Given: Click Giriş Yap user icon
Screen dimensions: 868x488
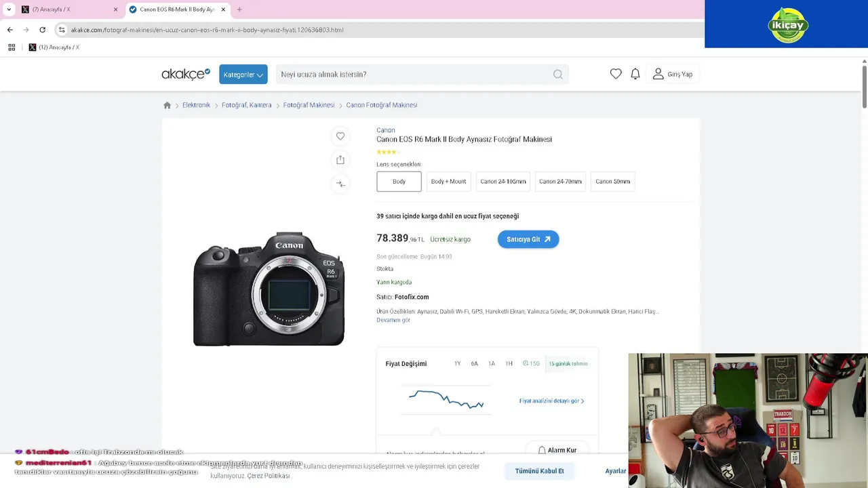Looking at the screenshot, I should (x=658, y=74).
